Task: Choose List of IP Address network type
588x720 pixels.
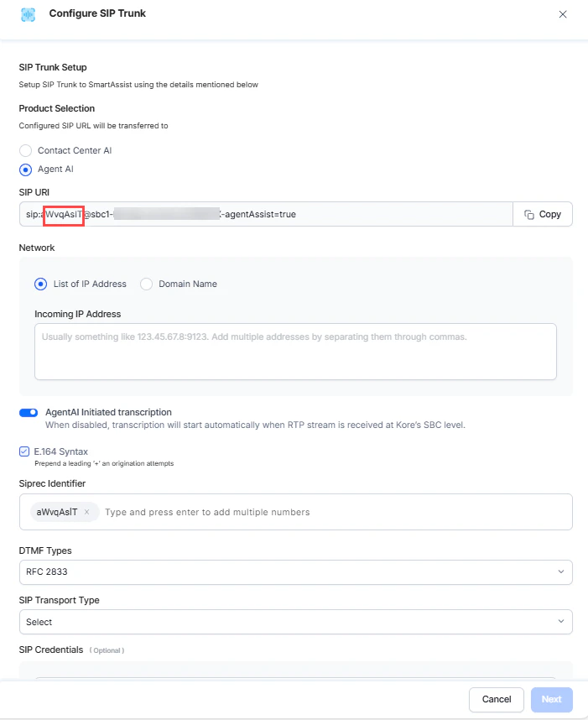Action: [40, 284]
